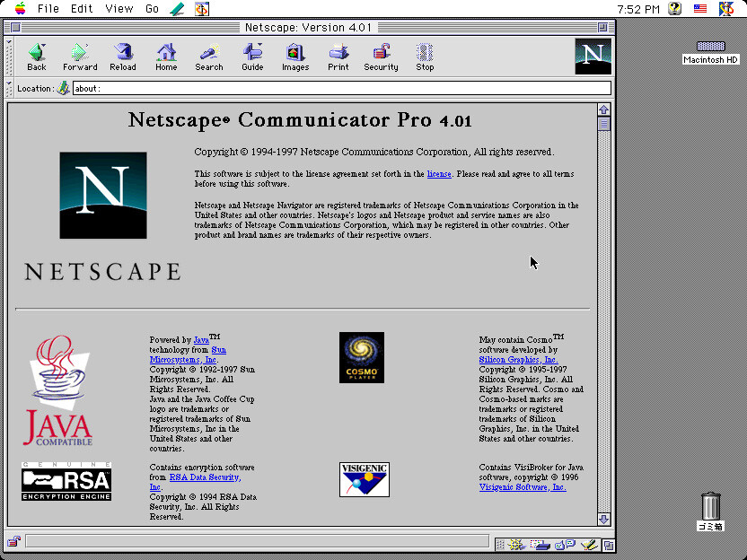
Task: Open the Search toolbar button
Action: (x=209, y=57)
